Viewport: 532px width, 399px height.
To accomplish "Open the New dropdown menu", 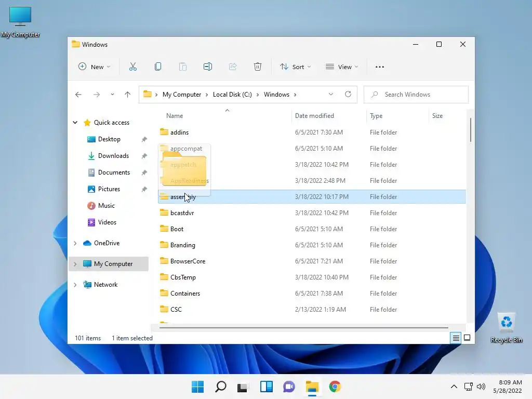I will (95, 67).
